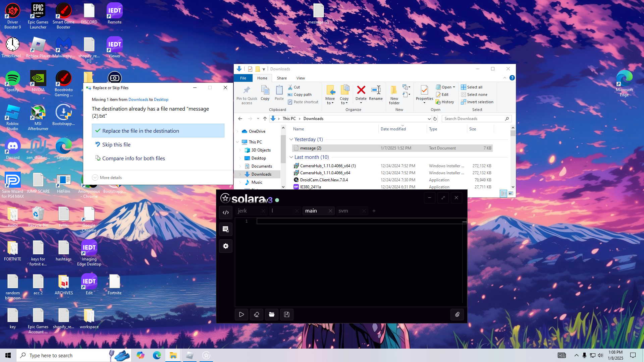This screenshot has width=644, height=362.
Task: Switch to the svm tab in Solara
Action: tap(343, 211)
